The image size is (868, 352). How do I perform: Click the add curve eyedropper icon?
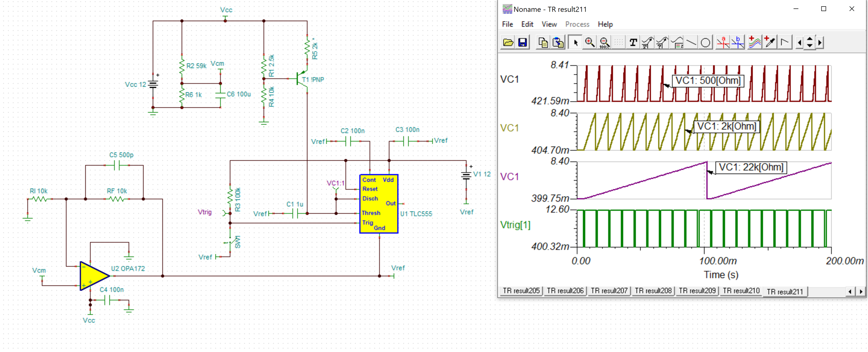pos(769,42)
